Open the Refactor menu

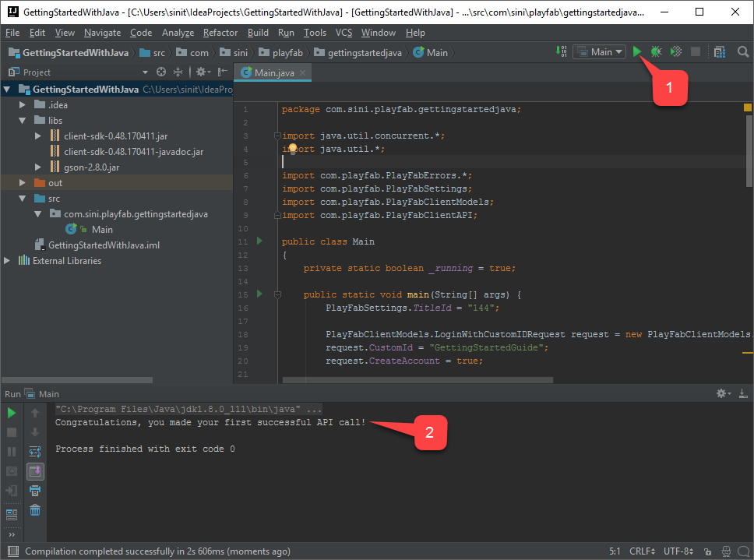click(x=220, y=33)
